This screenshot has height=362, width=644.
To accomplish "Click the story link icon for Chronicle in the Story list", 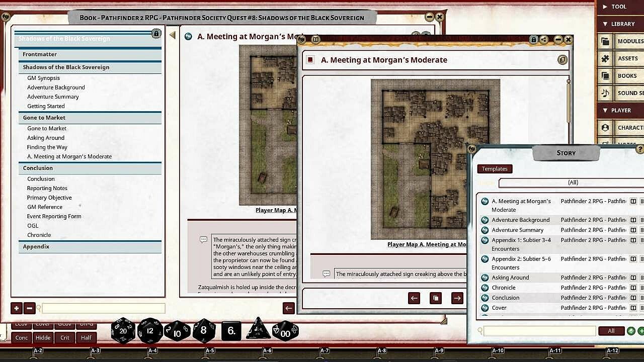I will (x=485, y=288).
